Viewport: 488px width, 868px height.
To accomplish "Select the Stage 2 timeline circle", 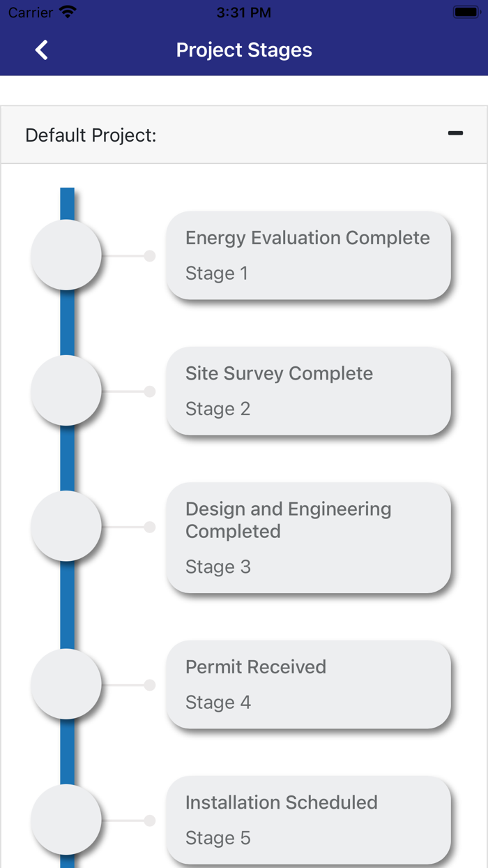I will point(67,391).
